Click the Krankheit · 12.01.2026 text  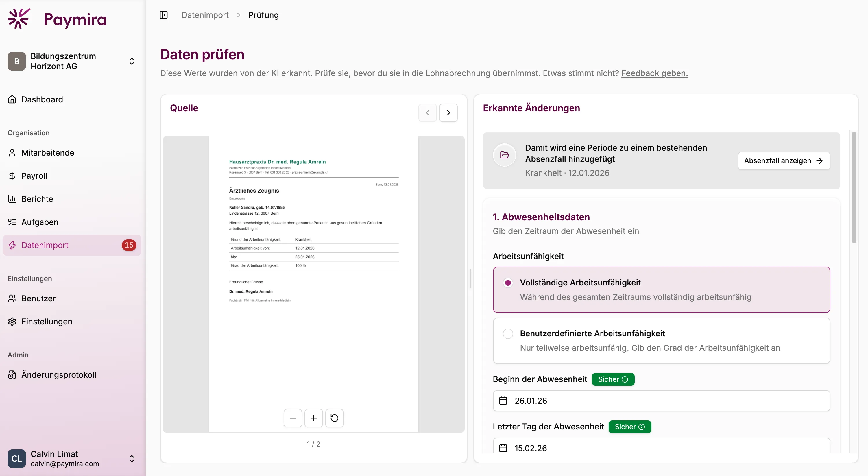pos(567,173)
